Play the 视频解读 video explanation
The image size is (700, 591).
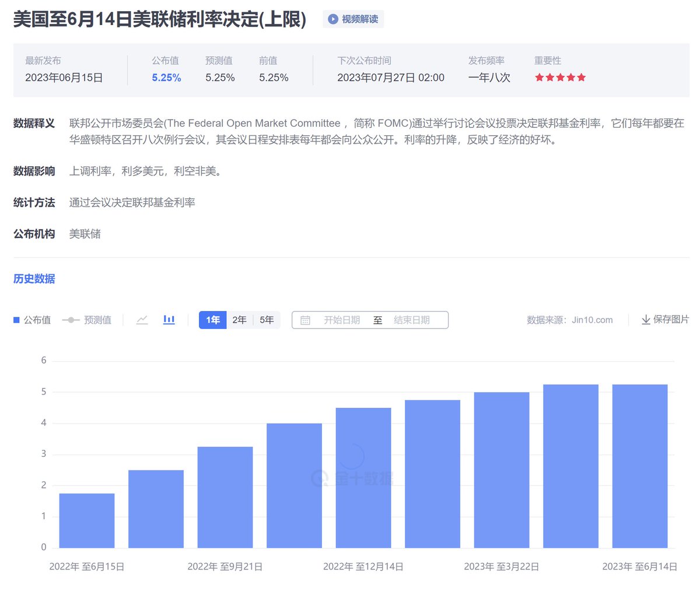pos(353,19)
